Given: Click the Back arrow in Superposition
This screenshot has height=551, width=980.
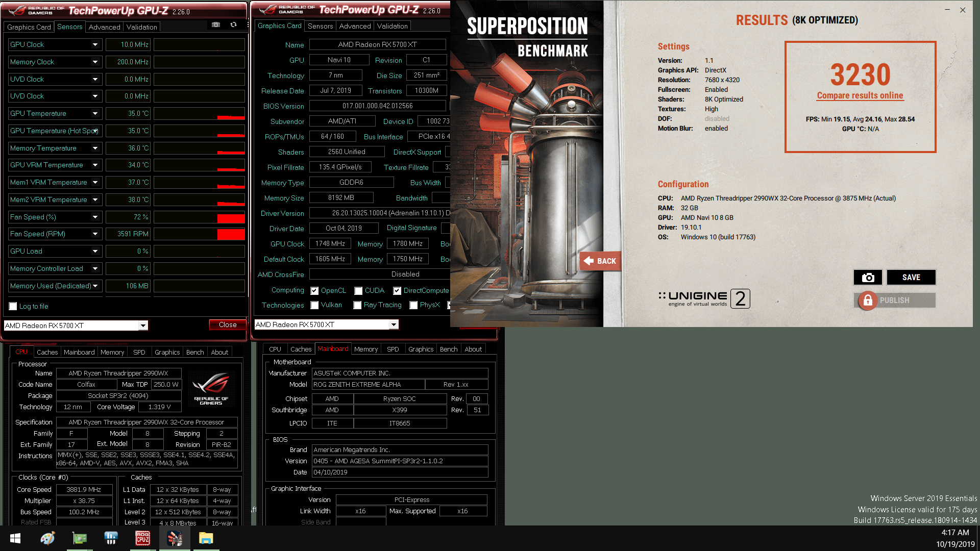Looking at the screenshot, I should click(589, 261).
